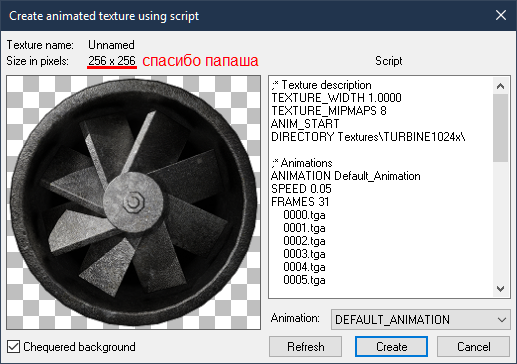
Task: Click the DEFAULT_ANIMATION combo box arrow
Action: (x=502, y=320)
